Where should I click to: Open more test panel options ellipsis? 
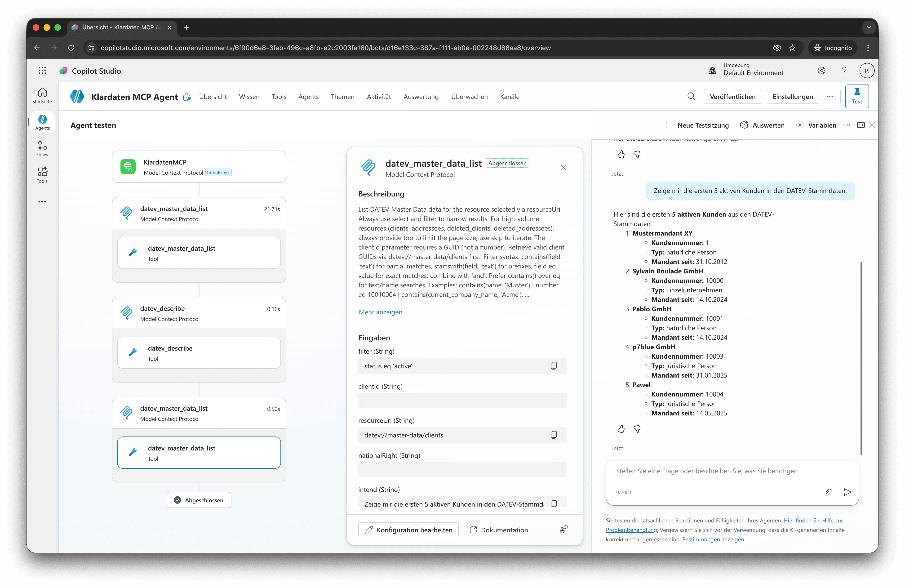pyautogui.click(x=847, y=125)
